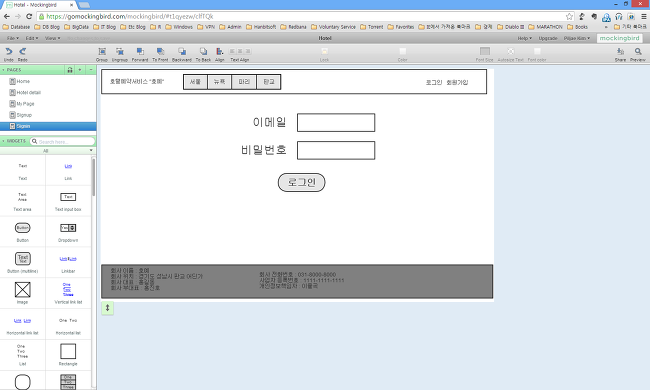Click the 회원가입 link in mockup header
The image size is (650, 390).
tap(457, 82)
